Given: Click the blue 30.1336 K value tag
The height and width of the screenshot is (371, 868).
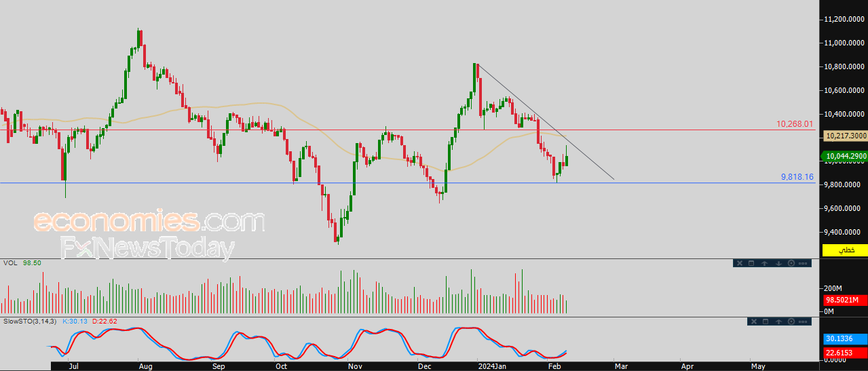Looking at the screenshot, I should click(x=845, y=338).
